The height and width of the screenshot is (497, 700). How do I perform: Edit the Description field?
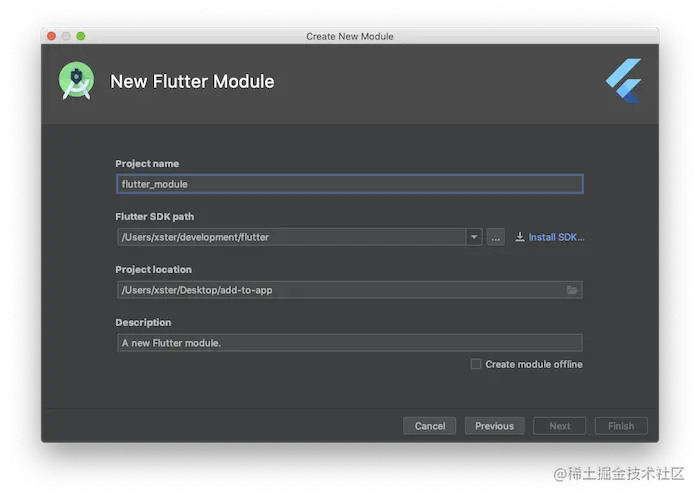(x=350, y=343)
